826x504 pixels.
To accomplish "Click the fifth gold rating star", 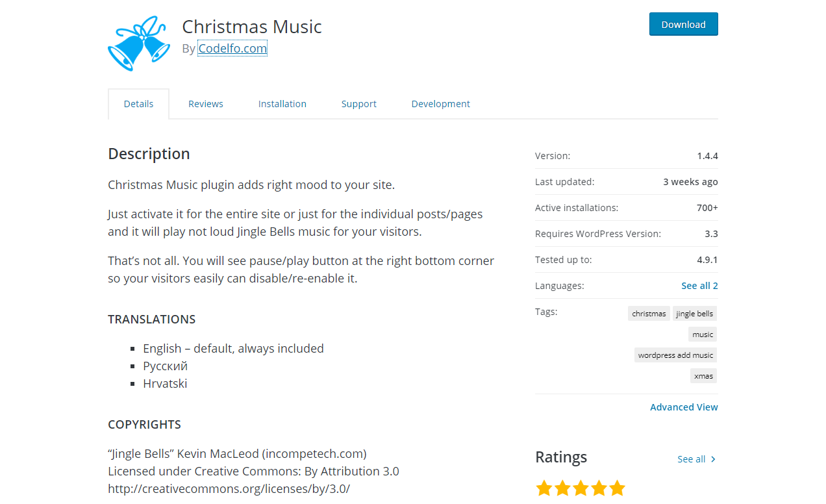I will coord(617,488).
